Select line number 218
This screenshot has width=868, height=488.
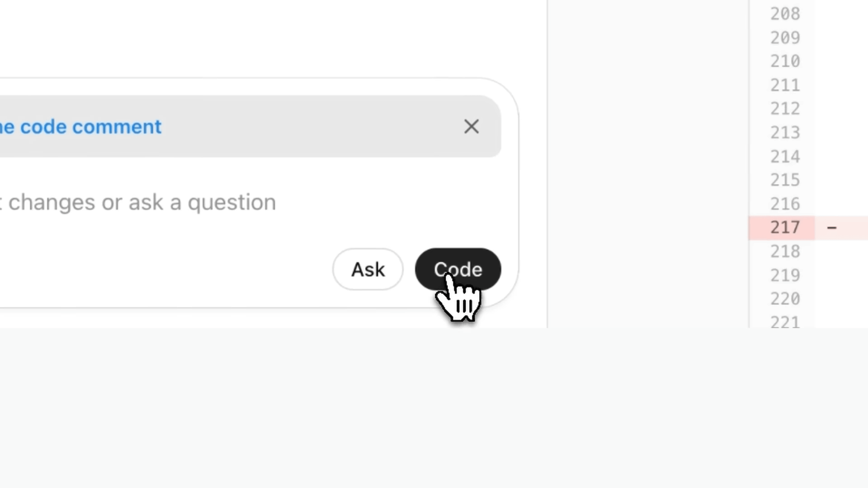(x=785, y=251)
